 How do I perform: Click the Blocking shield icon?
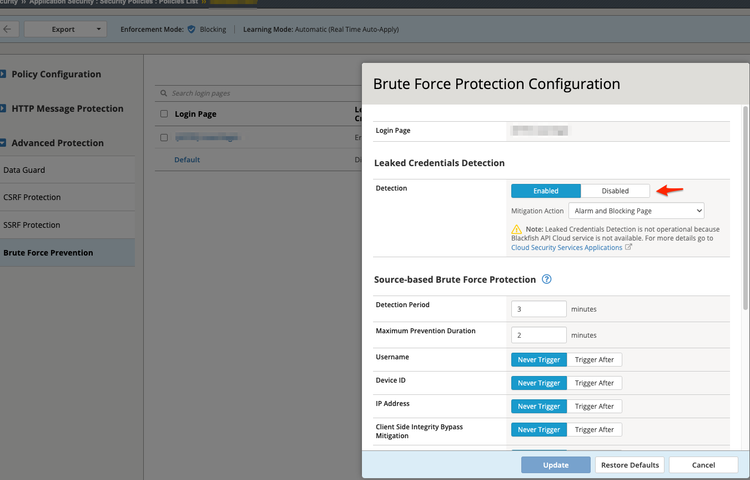191,29
